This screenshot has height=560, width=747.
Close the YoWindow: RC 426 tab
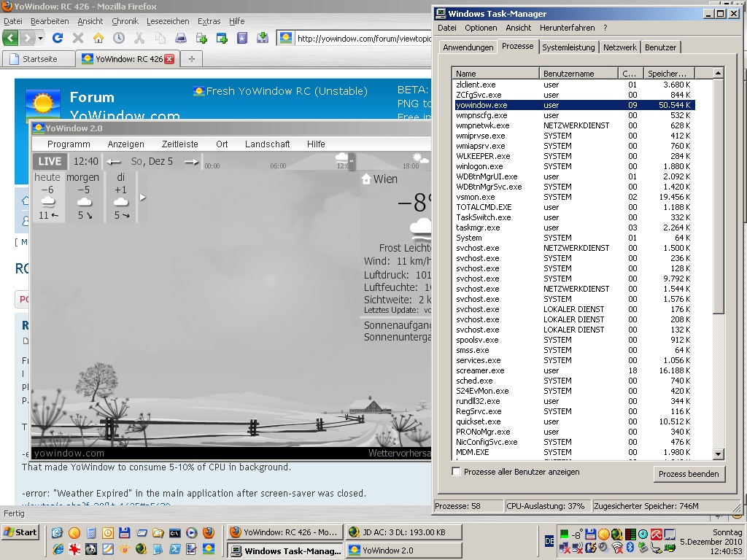(x=169, y=59)
